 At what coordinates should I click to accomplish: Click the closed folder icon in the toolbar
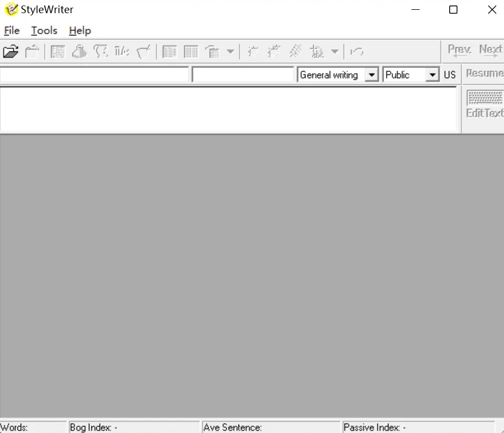(32, 52)
